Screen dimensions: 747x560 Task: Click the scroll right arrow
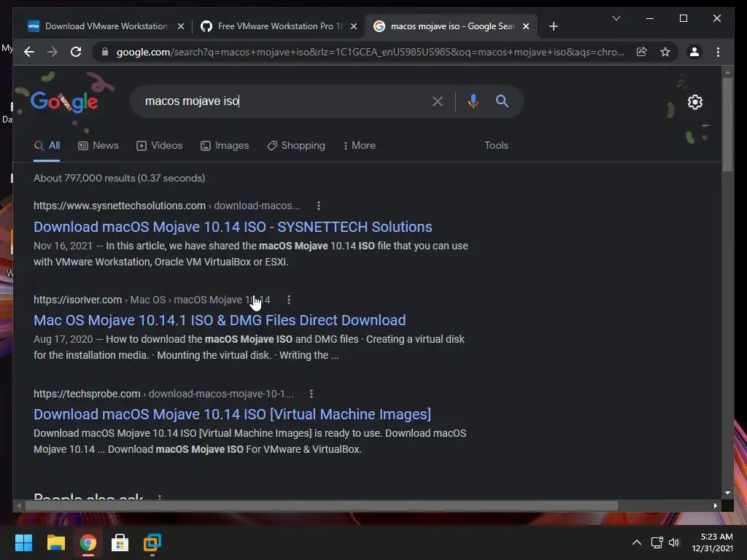[x=715, y=506]
